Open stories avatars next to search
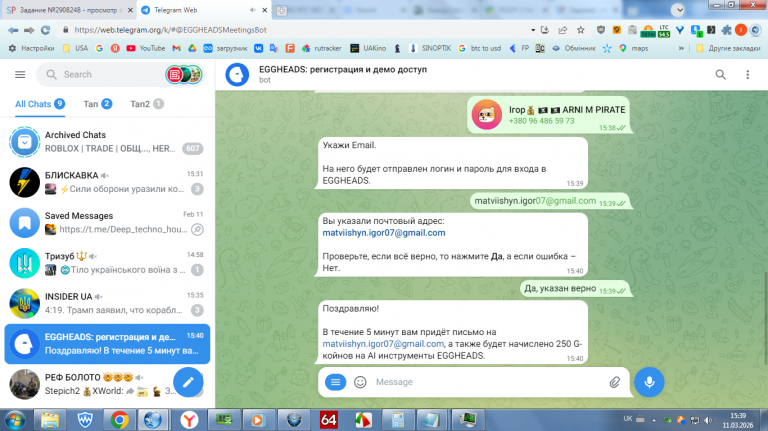This screenshot has height=431, width=768. [x=184, y=74]
